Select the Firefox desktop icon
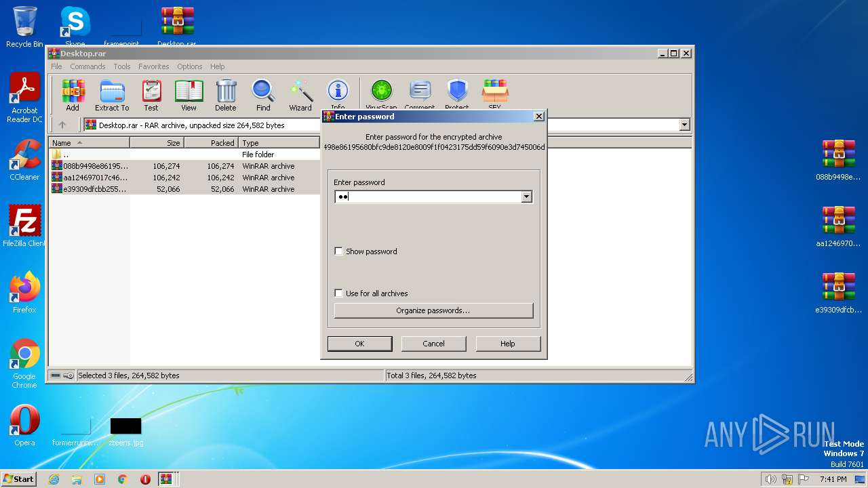The width and height of the screenshot is (868, 488). [24, 293]
